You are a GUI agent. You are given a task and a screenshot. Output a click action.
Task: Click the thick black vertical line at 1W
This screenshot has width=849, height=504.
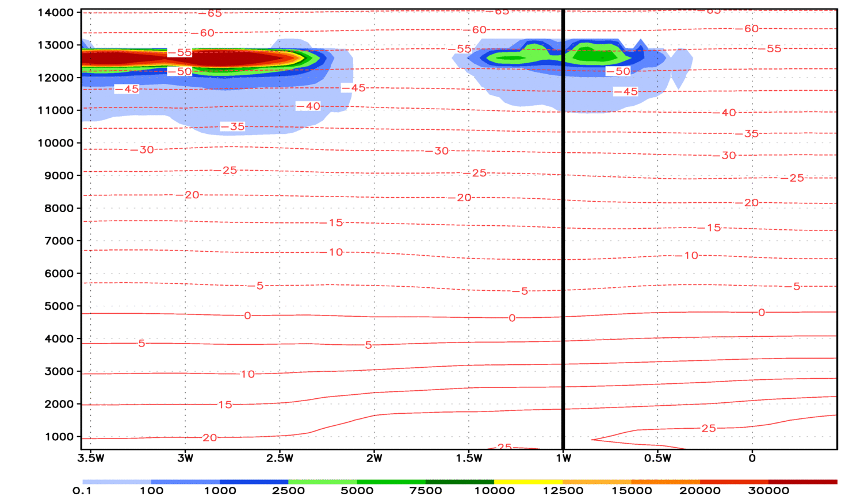click(563, 230)
